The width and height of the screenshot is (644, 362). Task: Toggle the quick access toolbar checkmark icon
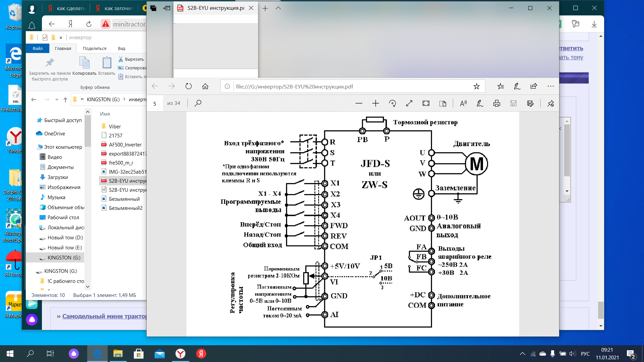coord(45,38)
